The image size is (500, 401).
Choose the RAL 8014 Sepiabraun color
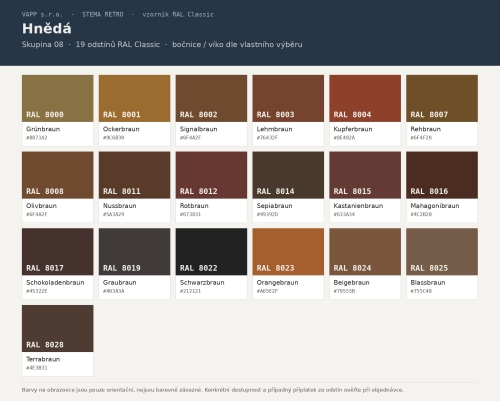click(x=288, y=187)
